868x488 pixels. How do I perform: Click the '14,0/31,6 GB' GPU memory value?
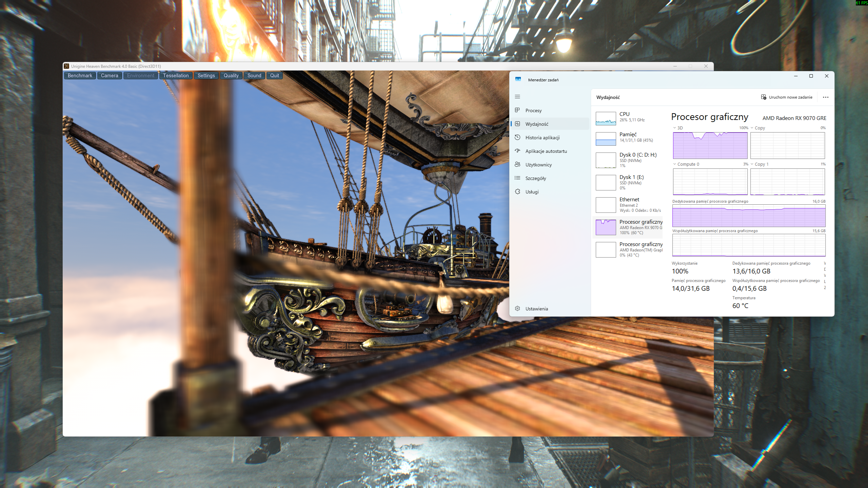691,288
